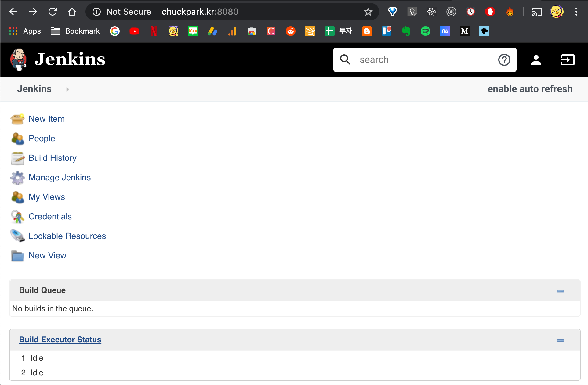Open the My Views link
This screenshot has width=588, height=385.
tap(47, 197)
